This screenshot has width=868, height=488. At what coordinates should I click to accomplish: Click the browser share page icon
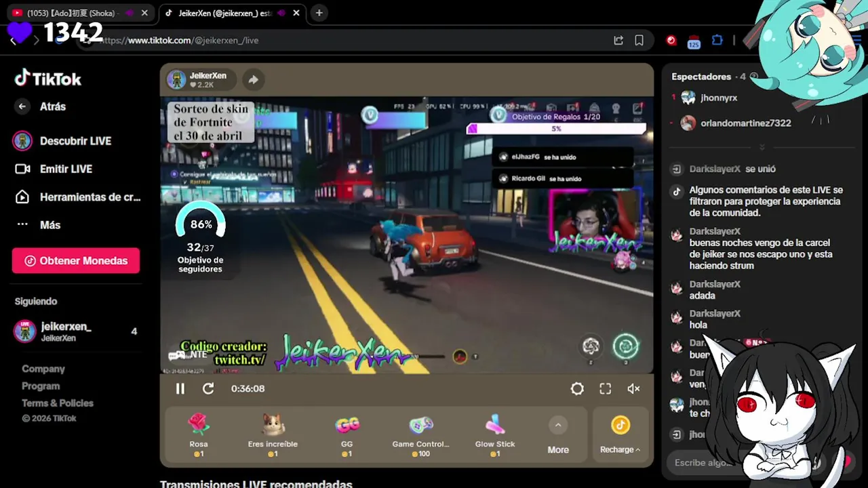tap(618, 40)
